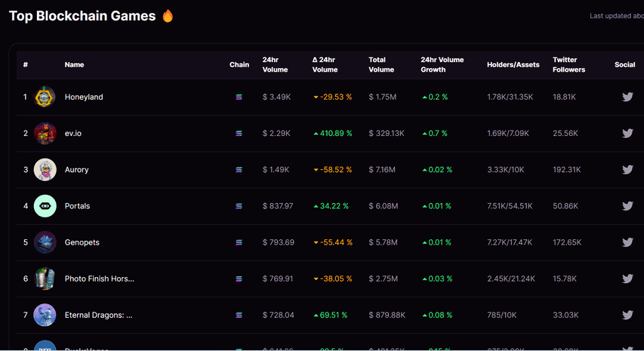This screenshot has height=351, width=644.
Task: Open Honeyland's Twitter icon
Action: 627,97
